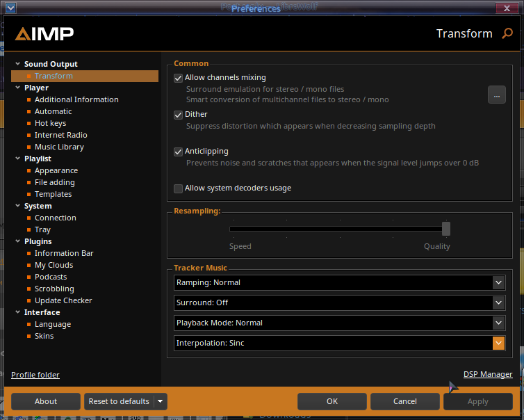Collapse the Sound Output tree section
This screenshot has width=524, height=420.
(x=17, y=64)
